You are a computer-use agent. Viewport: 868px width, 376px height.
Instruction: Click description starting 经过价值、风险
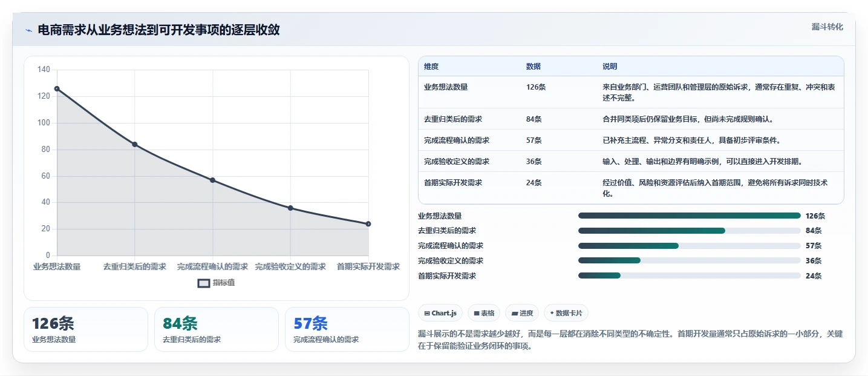[x=716, y=188]
